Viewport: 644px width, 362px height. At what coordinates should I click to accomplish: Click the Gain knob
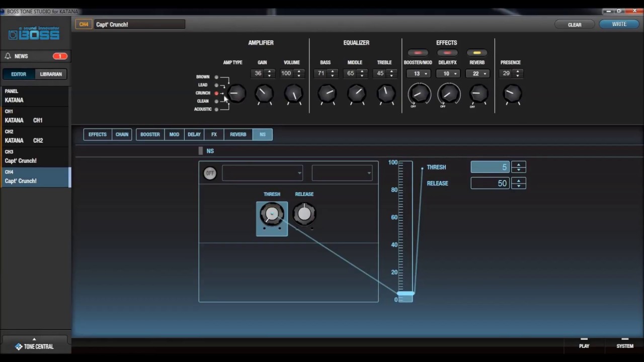pos(264,94)
